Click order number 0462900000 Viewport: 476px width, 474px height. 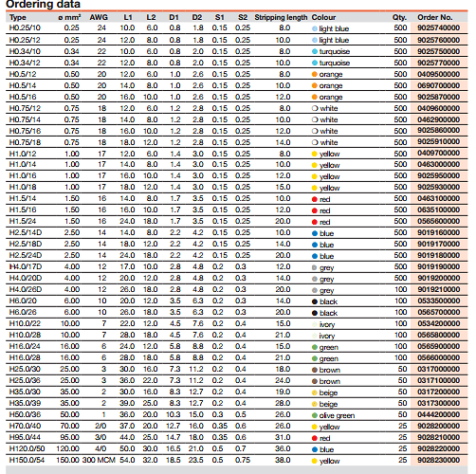point(439,119)
